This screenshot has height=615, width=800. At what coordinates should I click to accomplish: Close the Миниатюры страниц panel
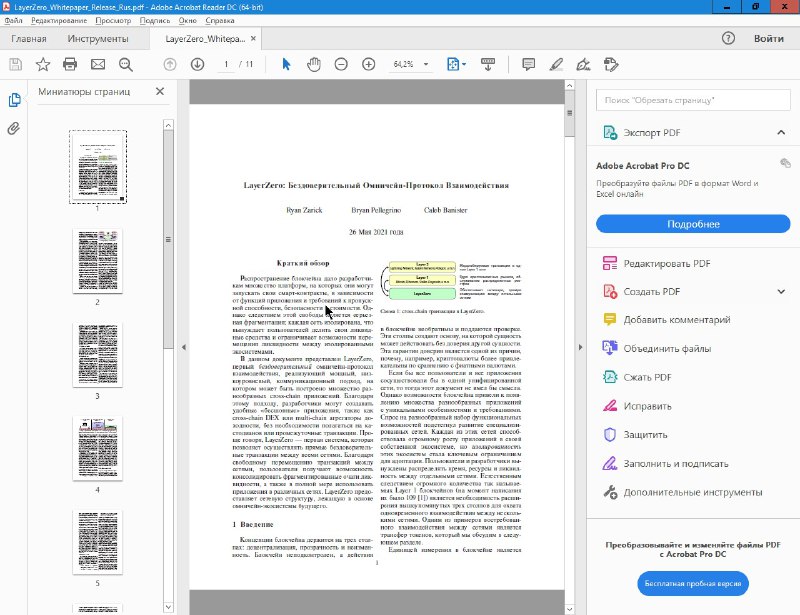(160, 92)
